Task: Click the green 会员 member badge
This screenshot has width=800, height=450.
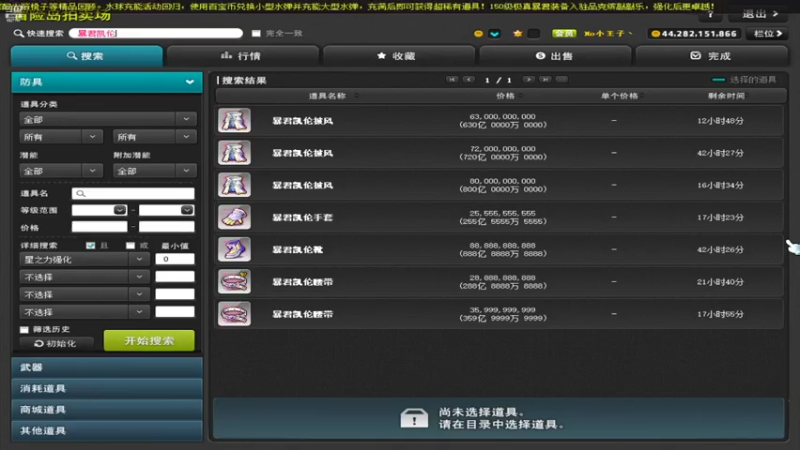Action: (564, 34)
